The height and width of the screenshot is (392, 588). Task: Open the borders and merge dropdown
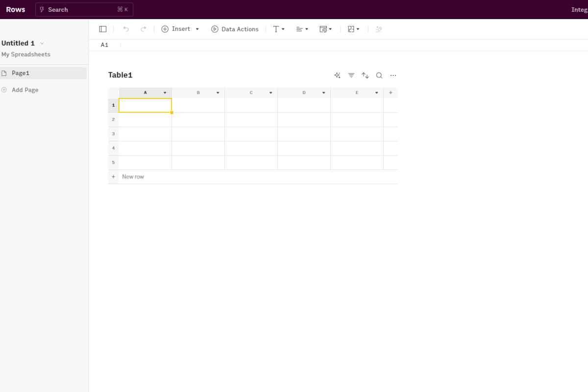[353, 29]
